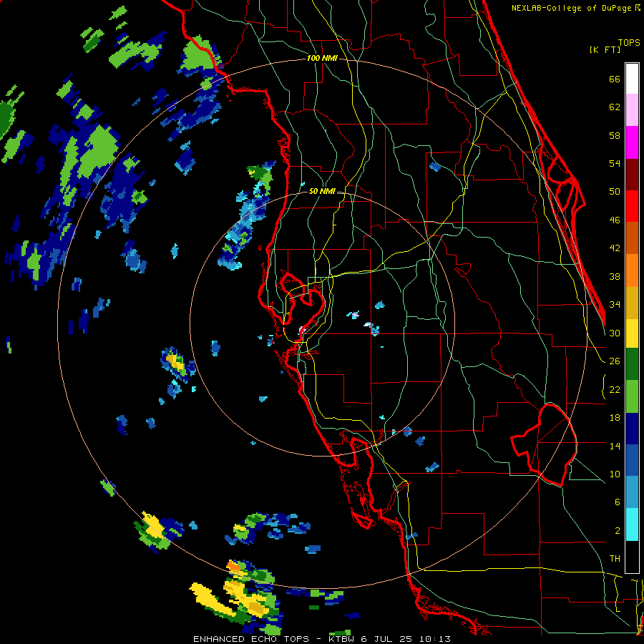Viewport: 644px width, 644px height.
Task: Click the TH threshold label in legend
Action: click(x=615, y=559)
